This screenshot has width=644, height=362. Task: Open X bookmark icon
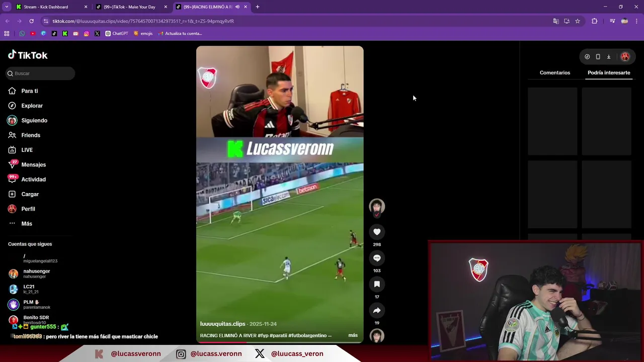tap(97, 34)
